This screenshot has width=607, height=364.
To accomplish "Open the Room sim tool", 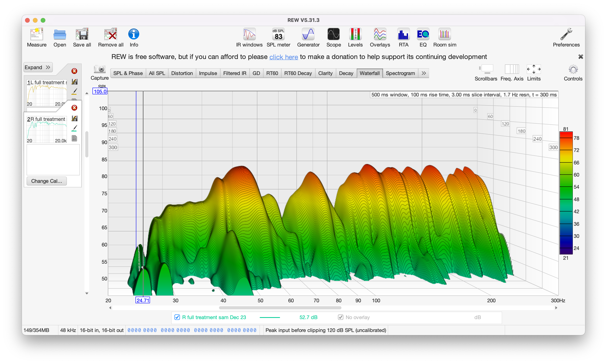I will (x=444, y=37).
